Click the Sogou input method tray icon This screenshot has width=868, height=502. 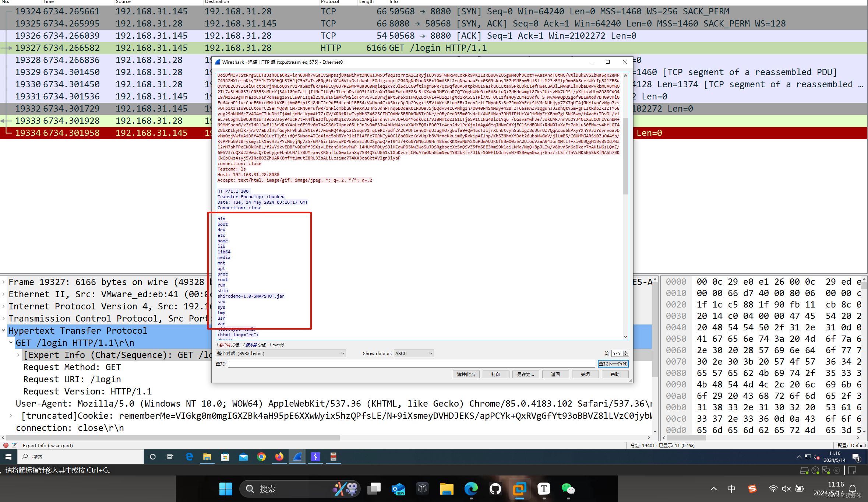[752, 489]
